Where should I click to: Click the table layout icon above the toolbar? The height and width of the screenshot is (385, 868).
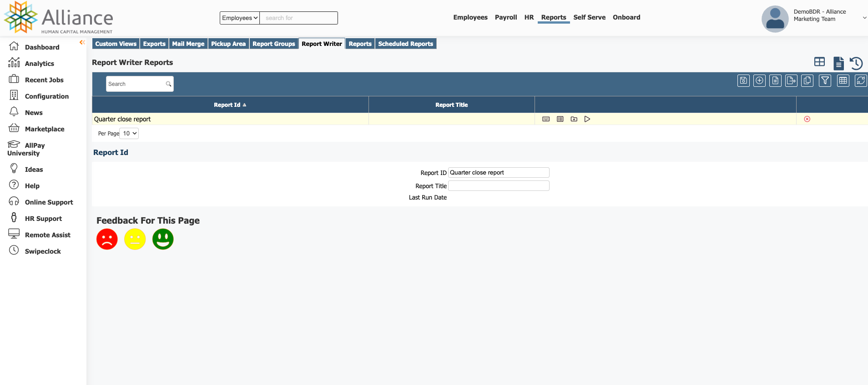pyautogui.click(x=819, y=62)
